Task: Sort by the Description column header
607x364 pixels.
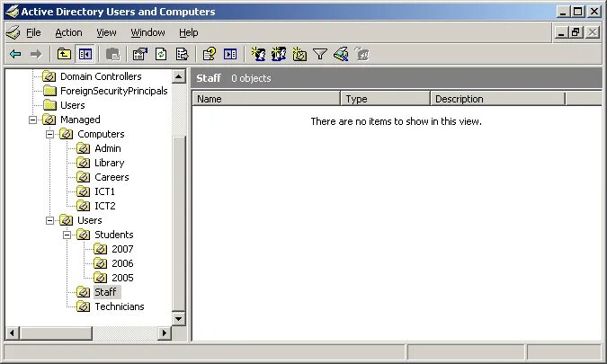Action: click(498, 99)
